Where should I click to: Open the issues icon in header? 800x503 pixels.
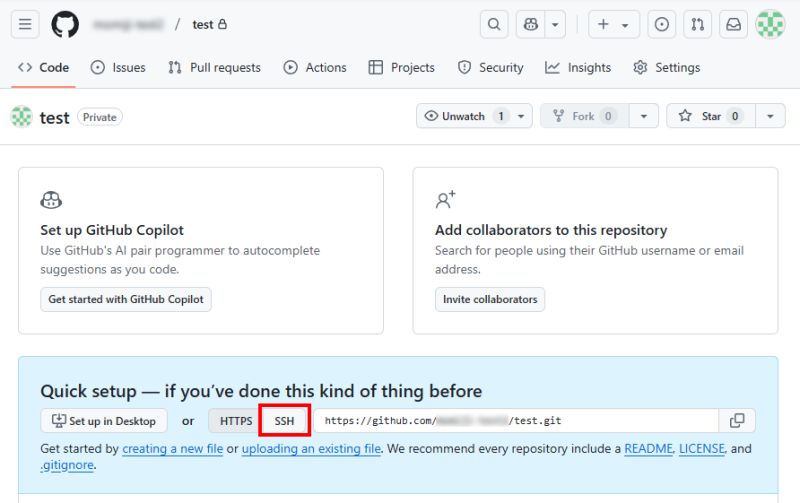click(x=662, y=24)
